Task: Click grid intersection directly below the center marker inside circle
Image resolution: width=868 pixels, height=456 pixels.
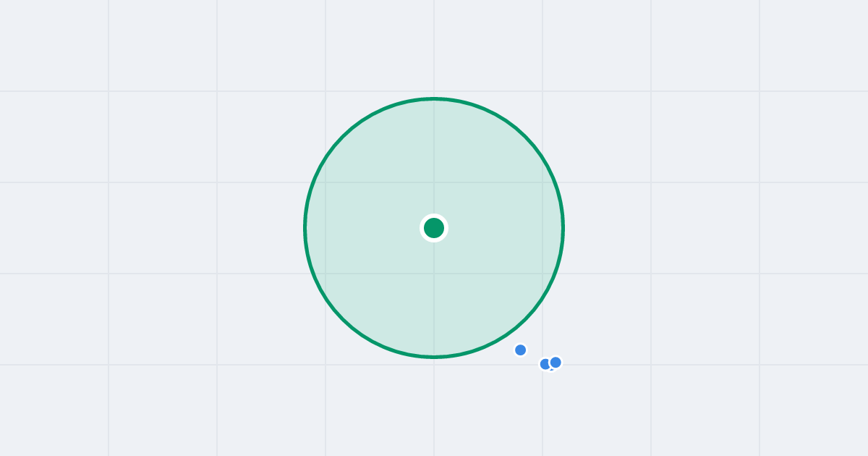Action: pos(434,274)
